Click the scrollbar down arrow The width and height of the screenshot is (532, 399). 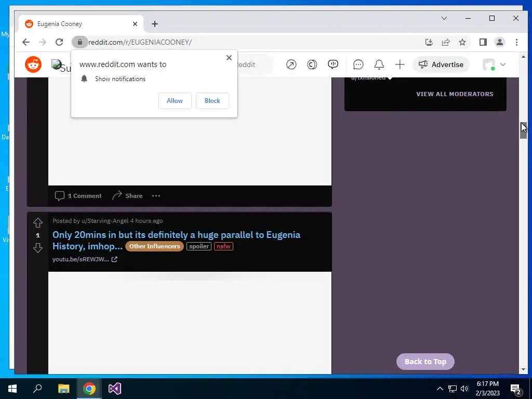click(x=523, y=369)
